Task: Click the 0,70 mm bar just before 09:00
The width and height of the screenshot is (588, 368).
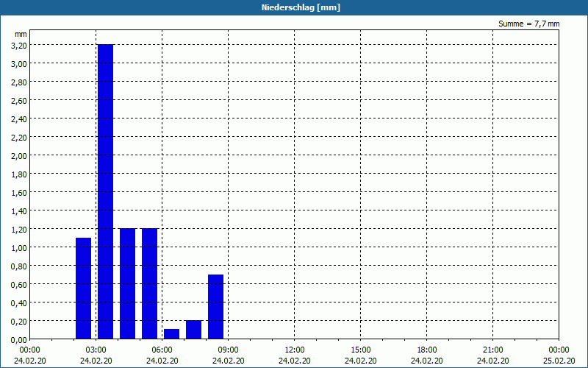Action: point(215,307)
